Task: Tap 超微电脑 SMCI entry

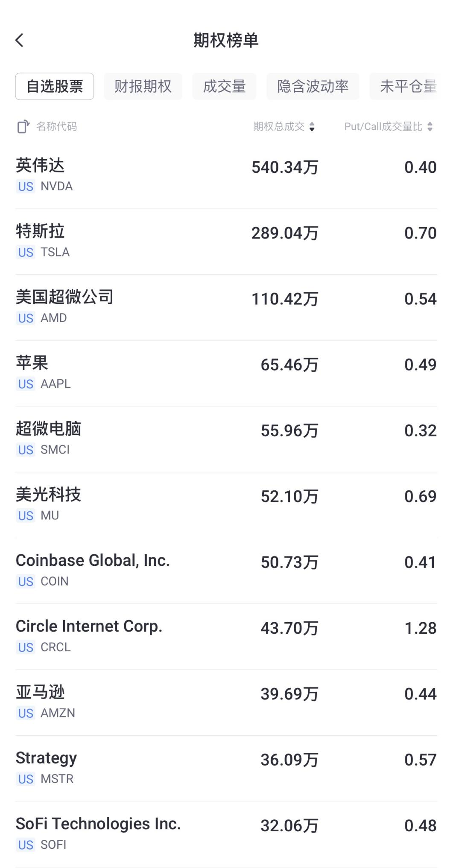Action: coord(226,438)
